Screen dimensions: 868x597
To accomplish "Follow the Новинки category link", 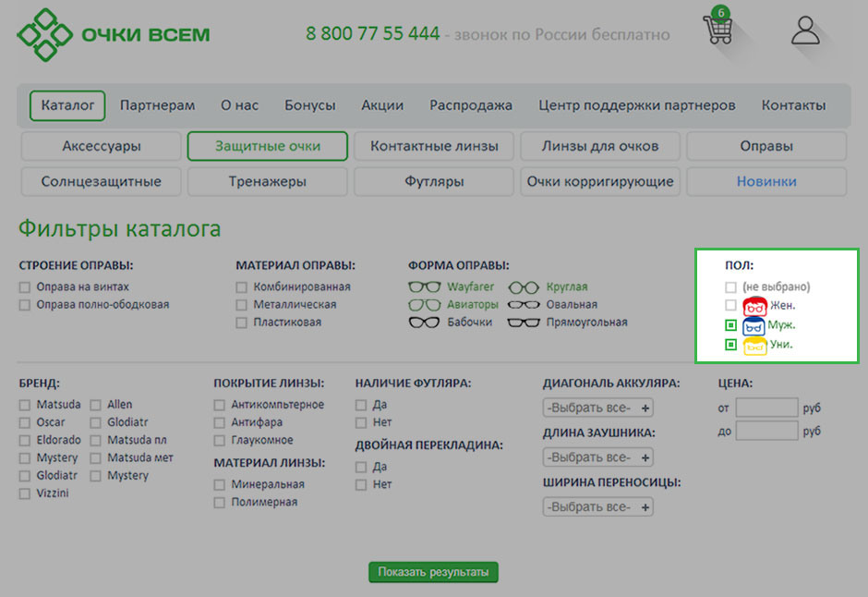I will pos(766,182).
